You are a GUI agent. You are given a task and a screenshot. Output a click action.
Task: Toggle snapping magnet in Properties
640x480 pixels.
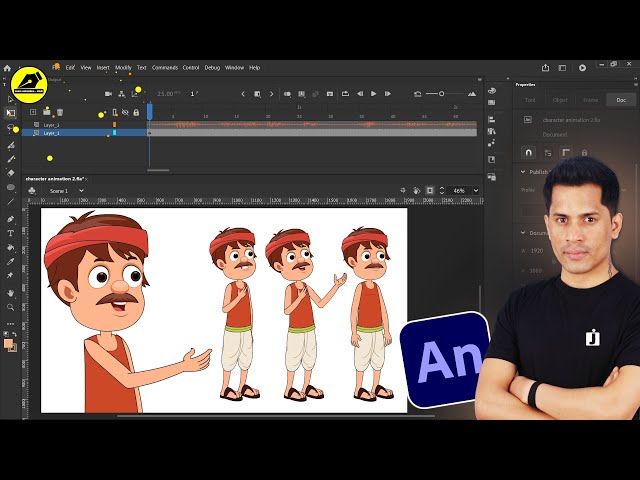[x=529, y=153]
